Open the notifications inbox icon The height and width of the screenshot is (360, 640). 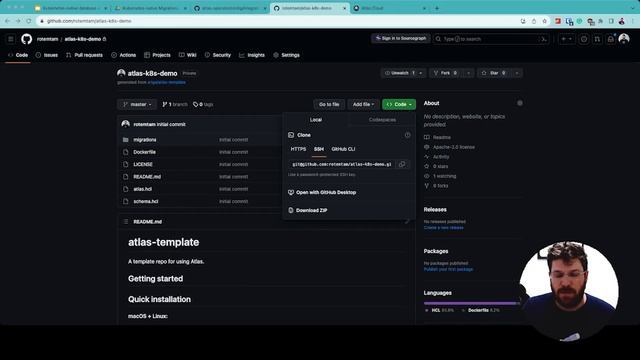coord(611,39)
